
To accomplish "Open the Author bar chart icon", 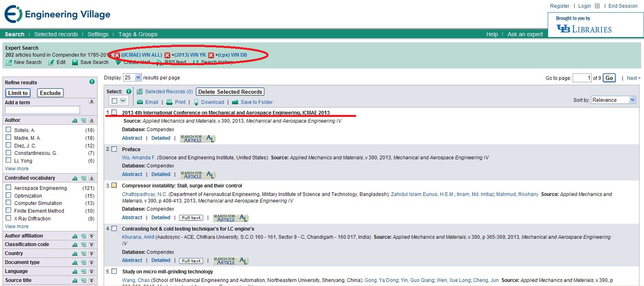I will [75, 121].
